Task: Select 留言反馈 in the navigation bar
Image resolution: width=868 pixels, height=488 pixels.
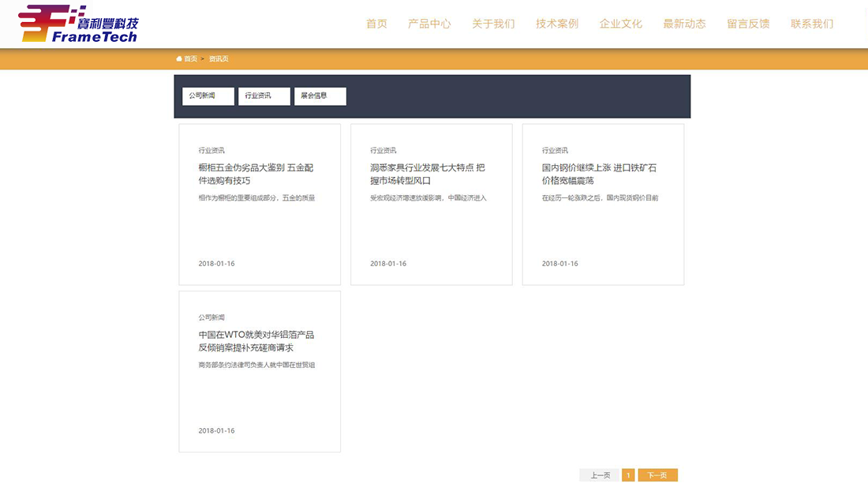Action: [748, 24]
